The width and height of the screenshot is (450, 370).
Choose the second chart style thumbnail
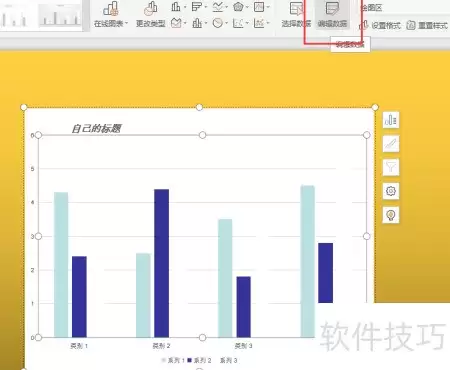click(x=60, y=15)
